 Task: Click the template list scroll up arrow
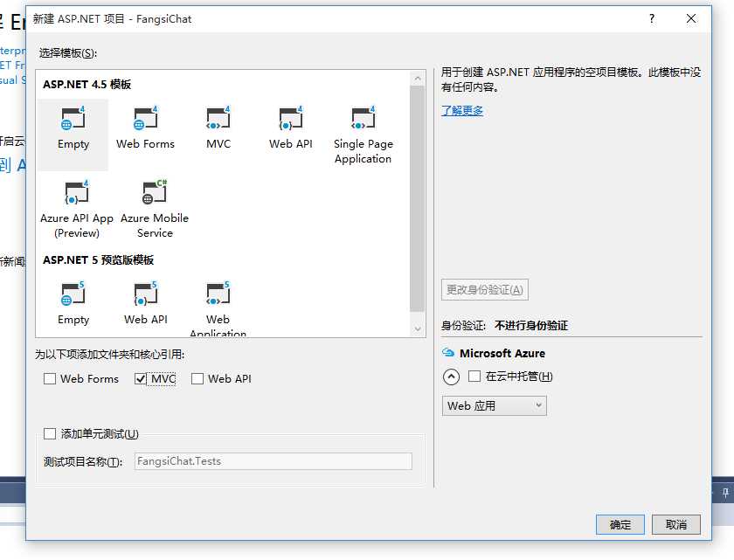pos(418,79)
